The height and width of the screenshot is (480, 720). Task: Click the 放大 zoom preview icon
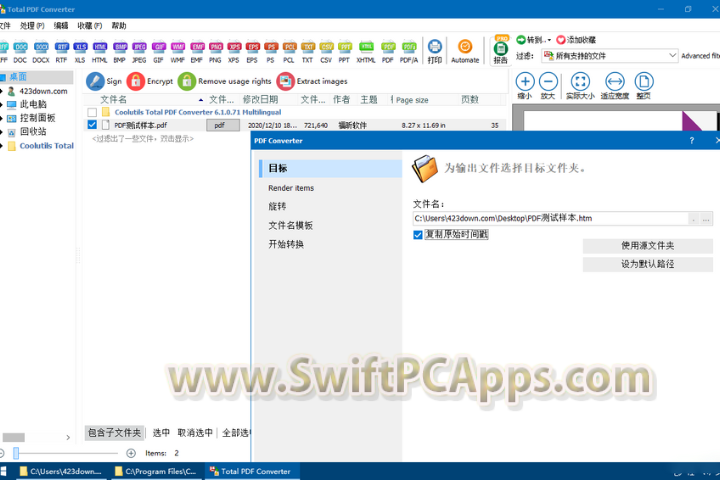click(548, 86)
